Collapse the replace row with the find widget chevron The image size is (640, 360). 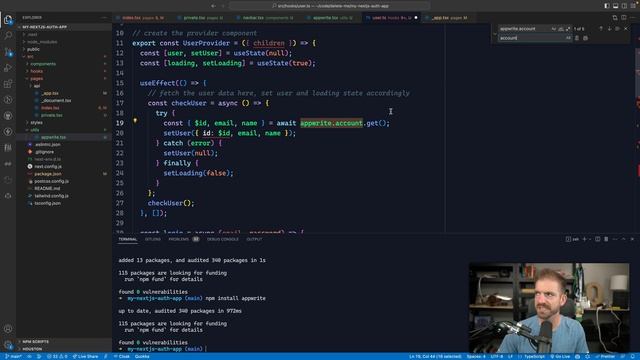pos(495,33)
